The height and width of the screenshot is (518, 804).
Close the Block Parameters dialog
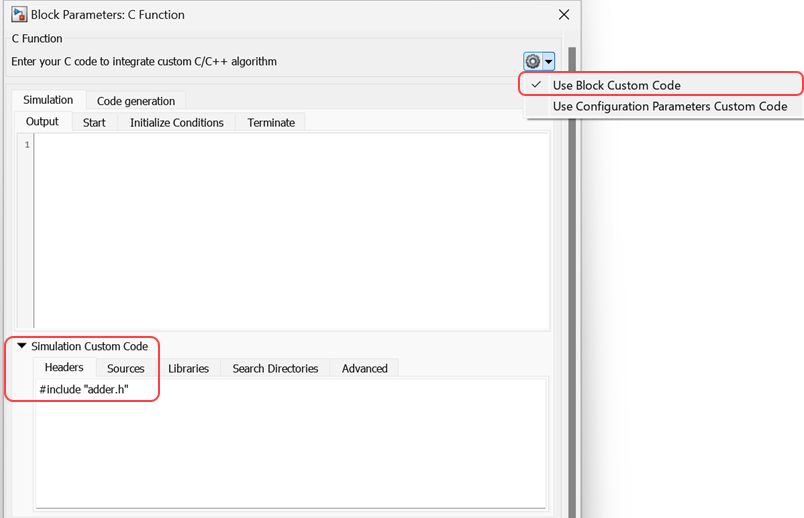(x=564, y=15)
